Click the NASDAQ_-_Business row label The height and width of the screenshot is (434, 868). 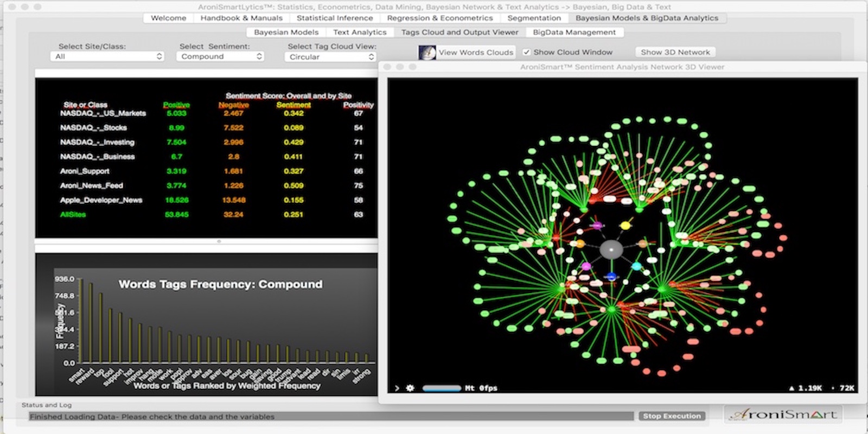pyautogui.click(x=97, y=157)
